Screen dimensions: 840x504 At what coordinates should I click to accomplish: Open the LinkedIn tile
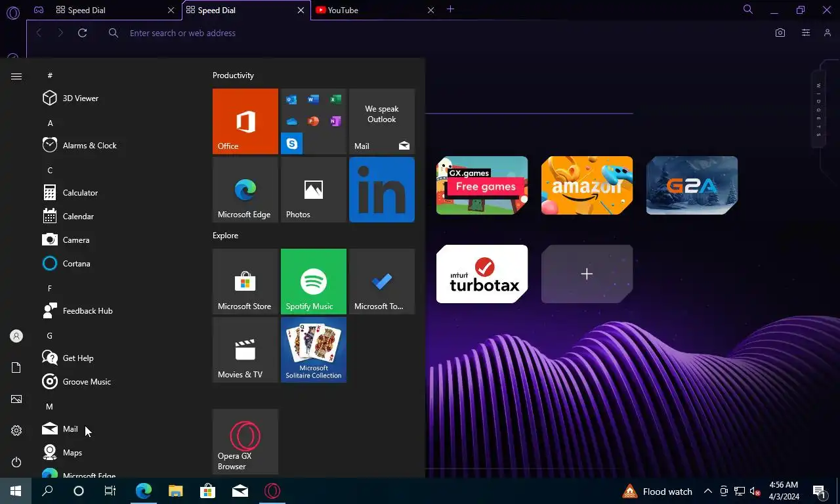click(382, 190)
